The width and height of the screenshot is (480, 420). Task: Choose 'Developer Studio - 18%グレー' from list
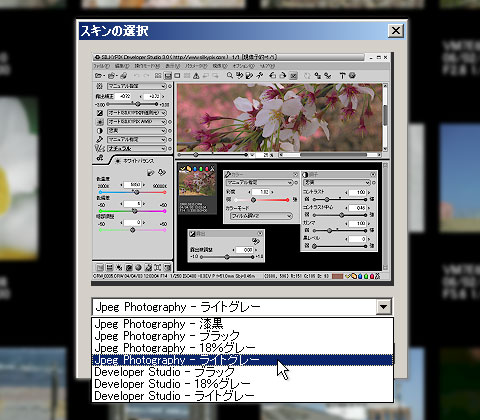point(242,384)
